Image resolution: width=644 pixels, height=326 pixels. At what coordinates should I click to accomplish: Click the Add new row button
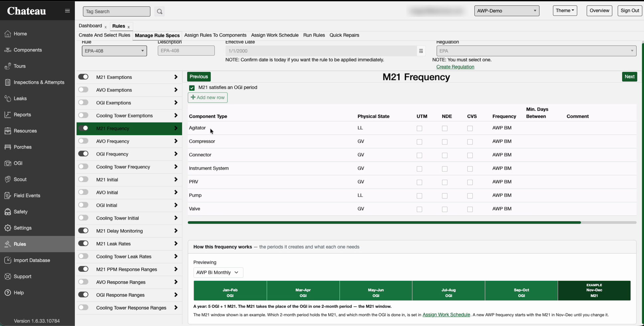[208, 97]
